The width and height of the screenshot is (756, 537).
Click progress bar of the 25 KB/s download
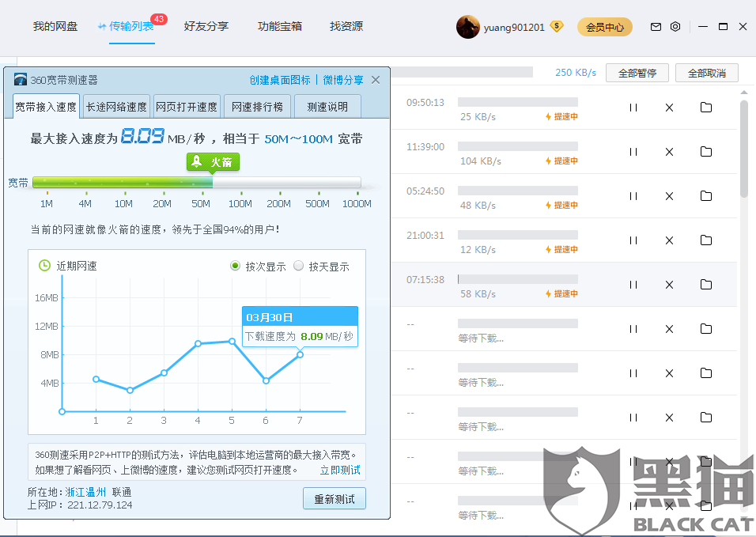518,102
